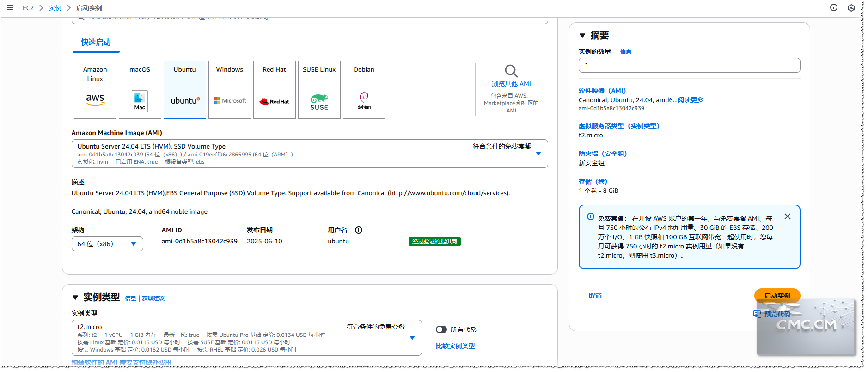Go to EC2 breadcrumb

pos(28,8)
